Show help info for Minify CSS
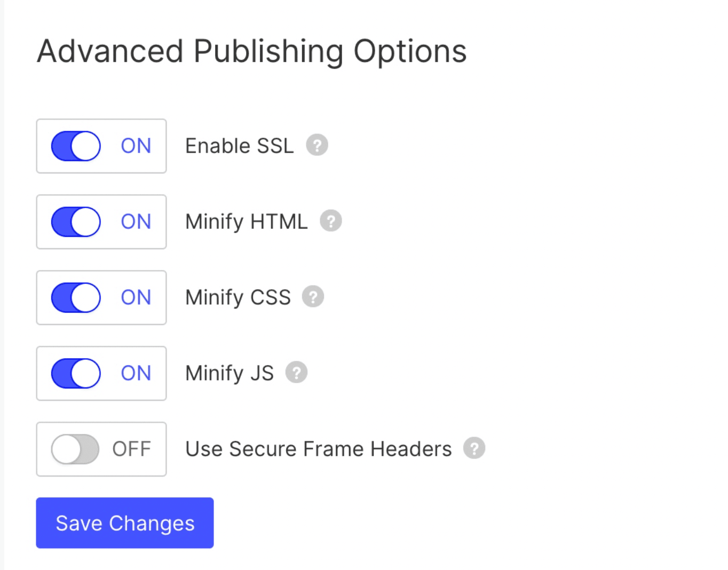This screenshot has width=728, height=570. pos(313,297)
